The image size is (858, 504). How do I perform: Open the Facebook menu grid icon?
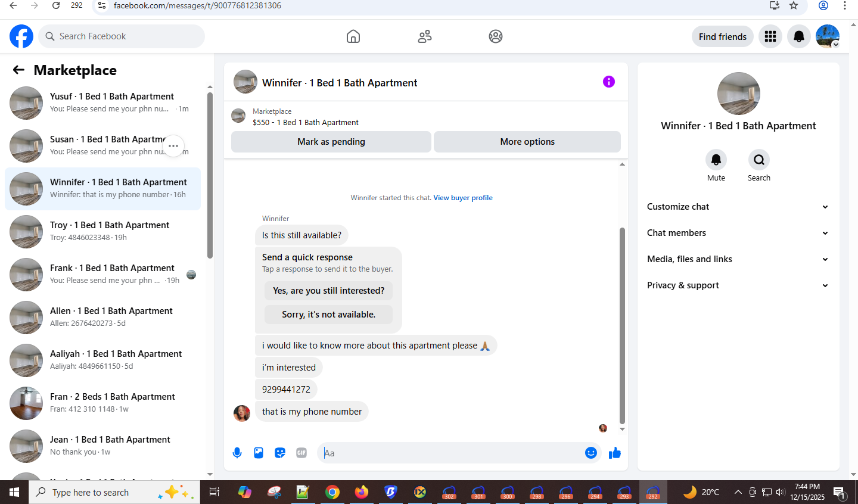(x=770, y=36)
